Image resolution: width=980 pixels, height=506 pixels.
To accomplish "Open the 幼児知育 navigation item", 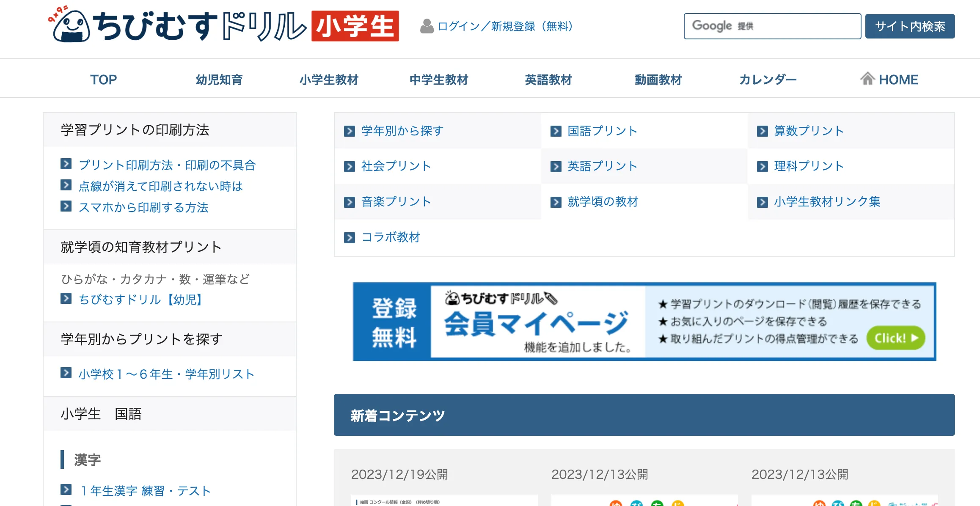I will click(x=219, y=80).
